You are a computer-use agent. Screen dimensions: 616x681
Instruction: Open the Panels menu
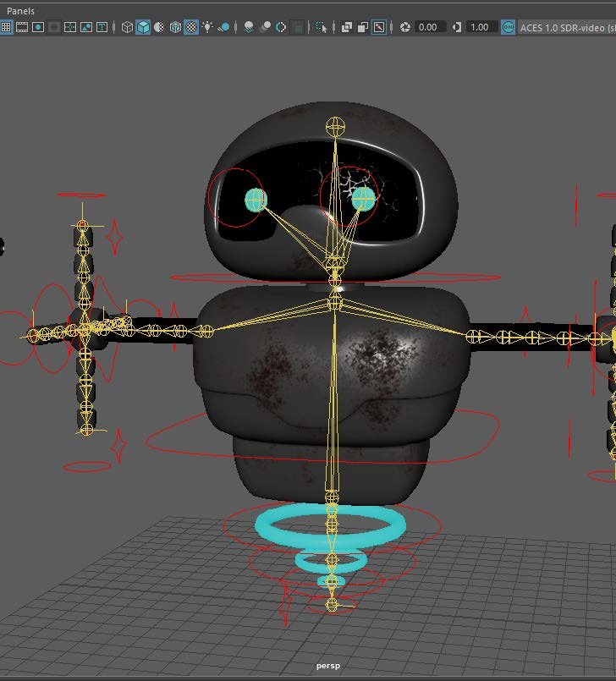[x=20, y=11]
